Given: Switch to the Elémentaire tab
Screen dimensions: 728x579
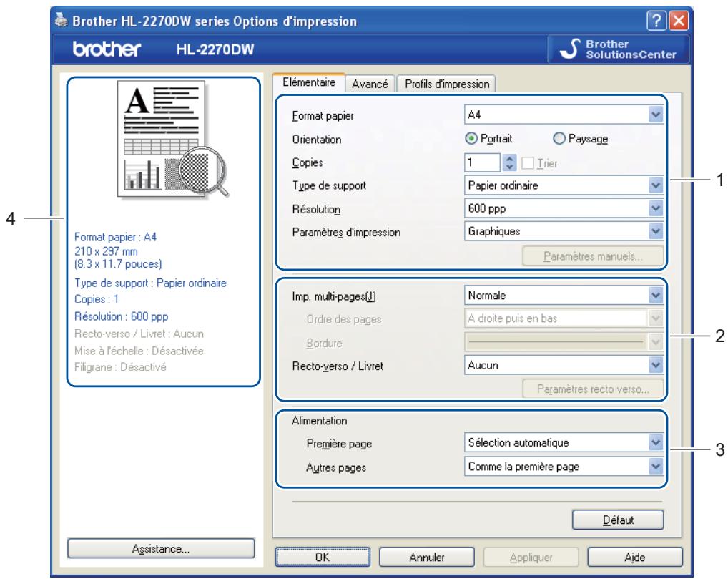Looking at the screenshot, I should point(309,82).
